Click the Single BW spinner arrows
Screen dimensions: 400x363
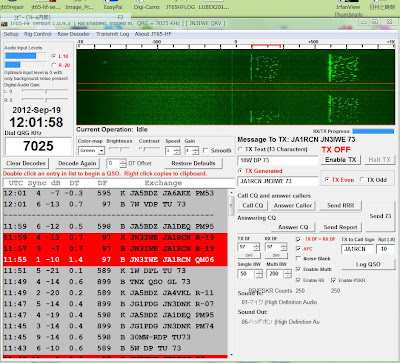[x=259, y=274]
